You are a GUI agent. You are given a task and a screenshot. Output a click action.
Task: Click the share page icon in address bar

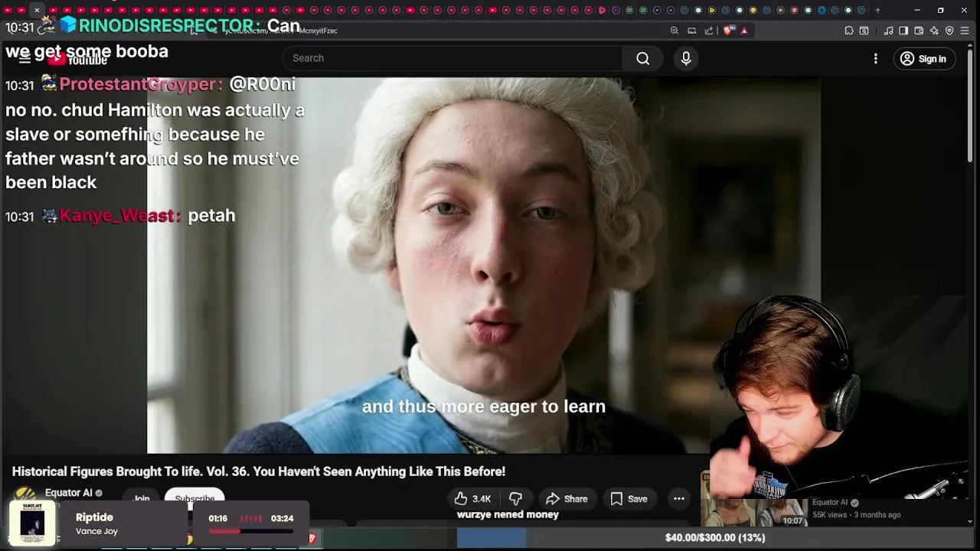[709, 31]
